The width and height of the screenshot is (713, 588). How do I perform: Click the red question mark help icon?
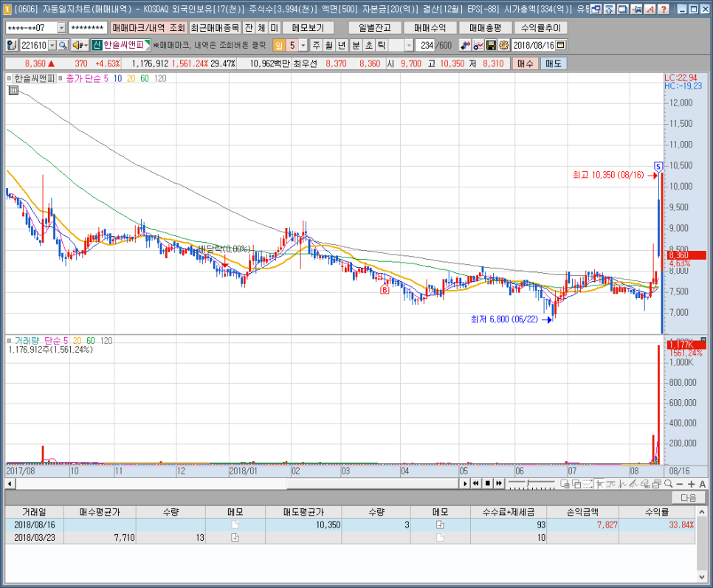(x=664, y=9)
